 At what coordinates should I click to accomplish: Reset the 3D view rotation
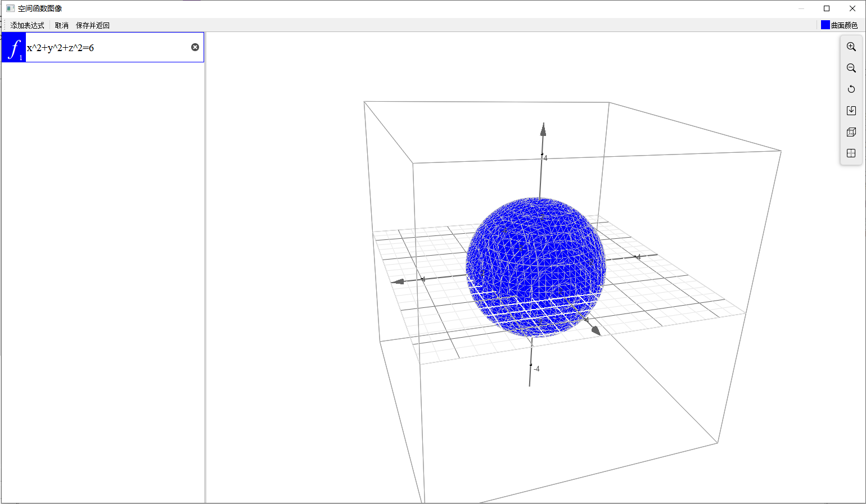[x=851, y=89]
